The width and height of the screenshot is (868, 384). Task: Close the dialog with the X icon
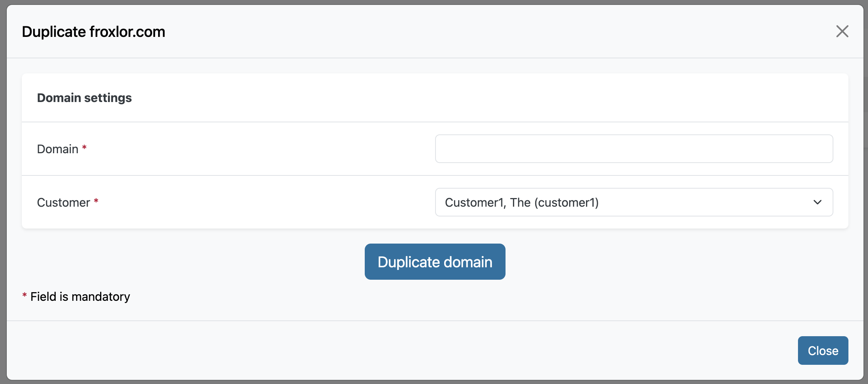842,32
